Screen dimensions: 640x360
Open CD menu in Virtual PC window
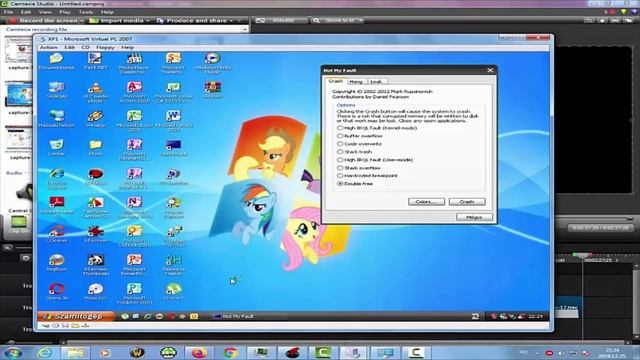(85, 47)
